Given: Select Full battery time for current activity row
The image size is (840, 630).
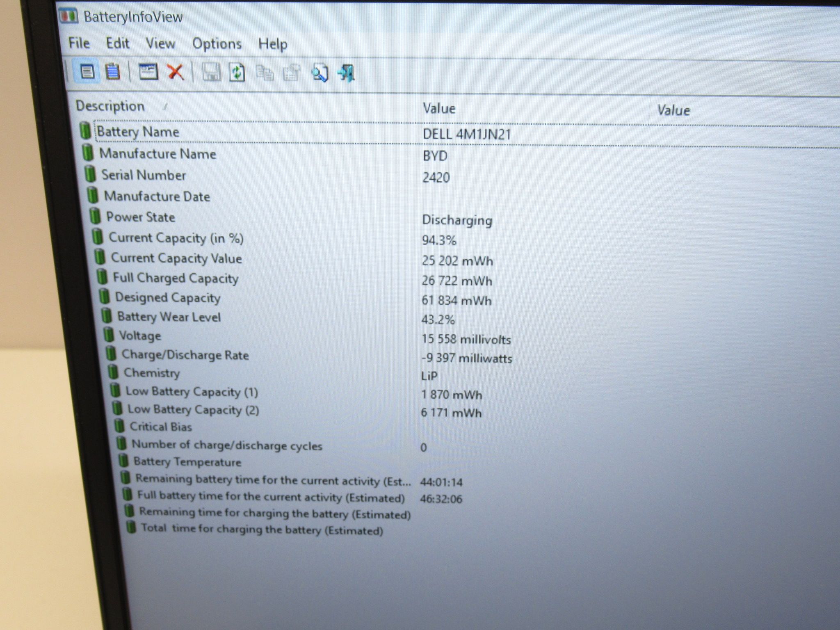Looking at the screenshot, I should click(271, 497).
